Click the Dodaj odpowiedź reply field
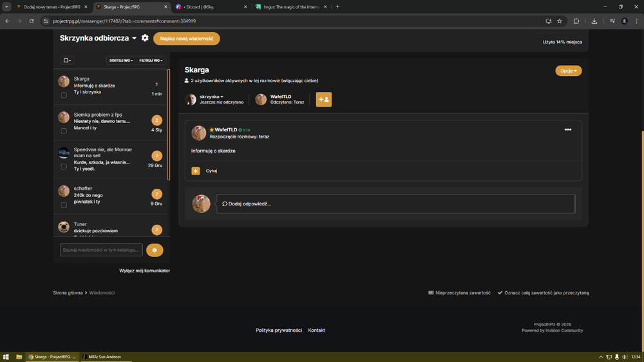 click(x=395, y=204)
